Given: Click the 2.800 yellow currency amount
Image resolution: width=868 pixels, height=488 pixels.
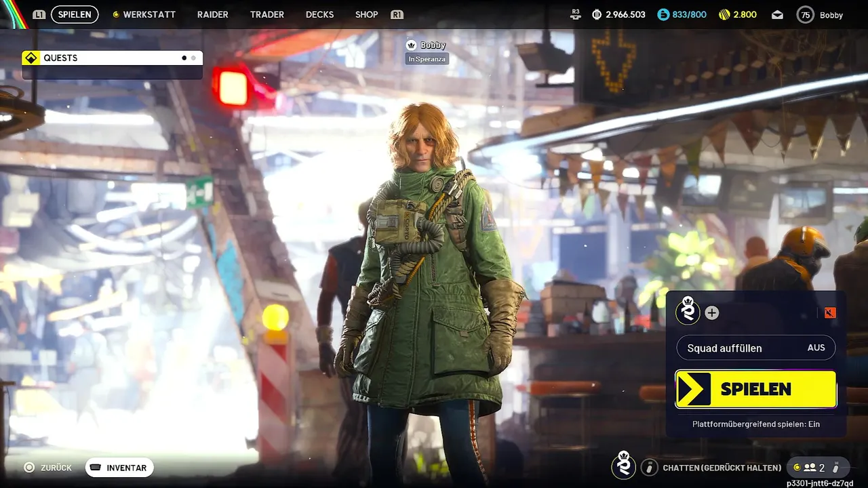Looking at the screenshot, I should point(745,14).
